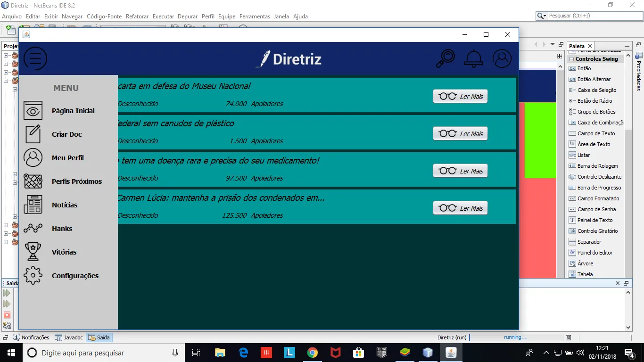
Task: Click Ler Mais for Museu Nacional petition
Action: pos(460,96)
